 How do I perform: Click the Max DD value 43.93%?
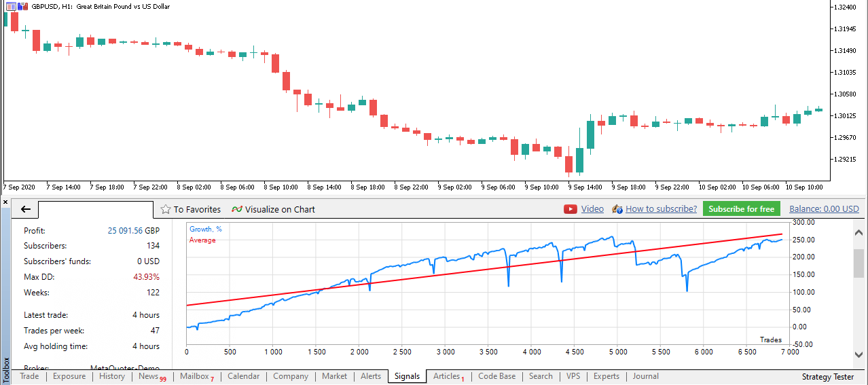(x=146, y=277)
